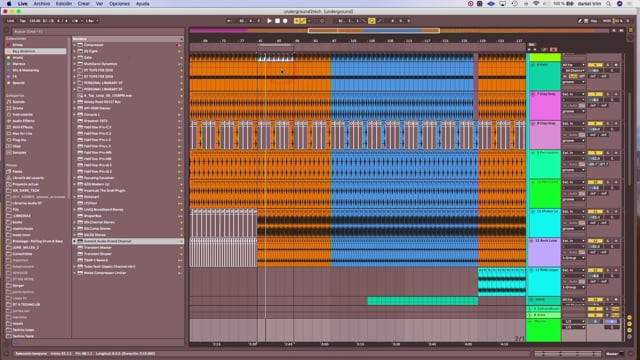
Task: Select the Mix & Mastering collection
Action: click(x=26, y=70)
